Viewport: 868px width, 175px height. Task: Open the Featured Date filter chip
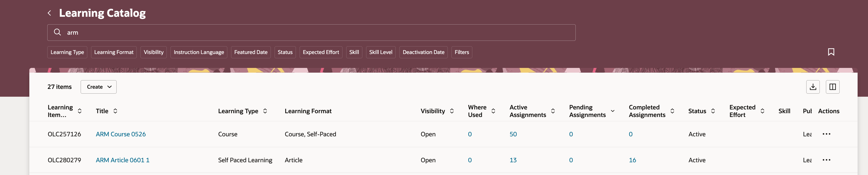251,52
